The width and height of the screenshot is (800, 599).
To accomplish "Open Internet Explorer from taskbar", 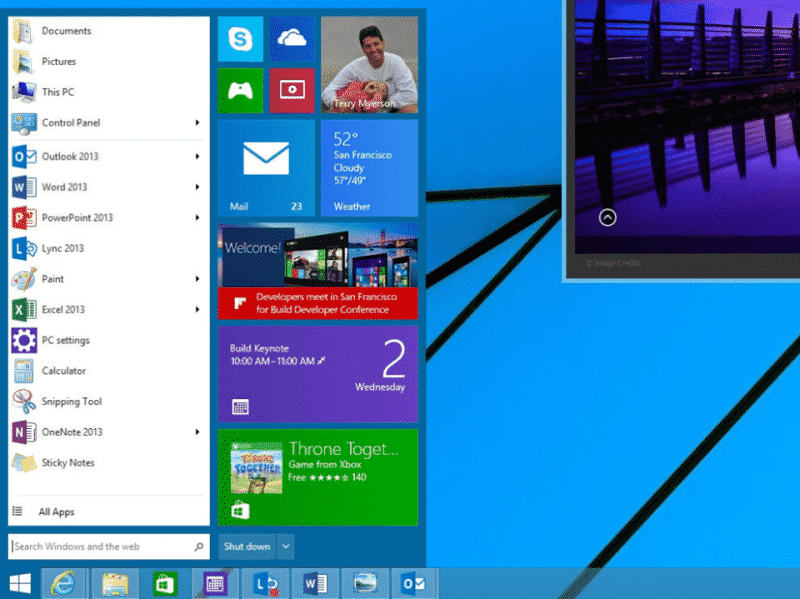I will click(62, 584).
